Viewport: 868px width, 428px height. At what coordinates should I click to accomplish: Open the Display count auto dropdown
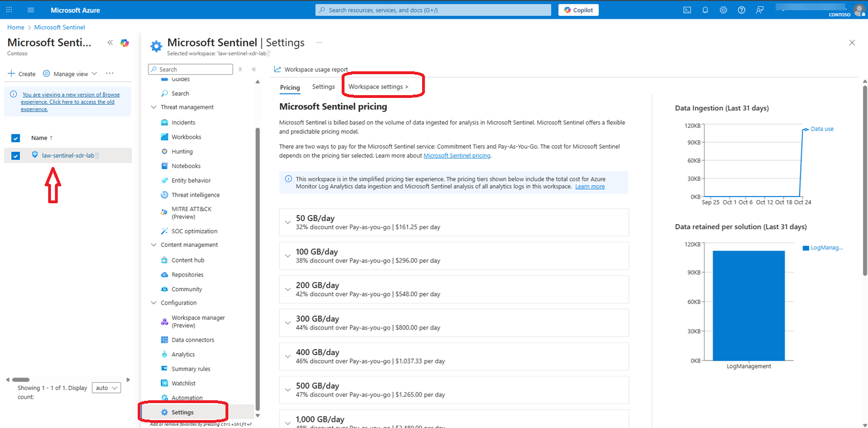(106, 388)
